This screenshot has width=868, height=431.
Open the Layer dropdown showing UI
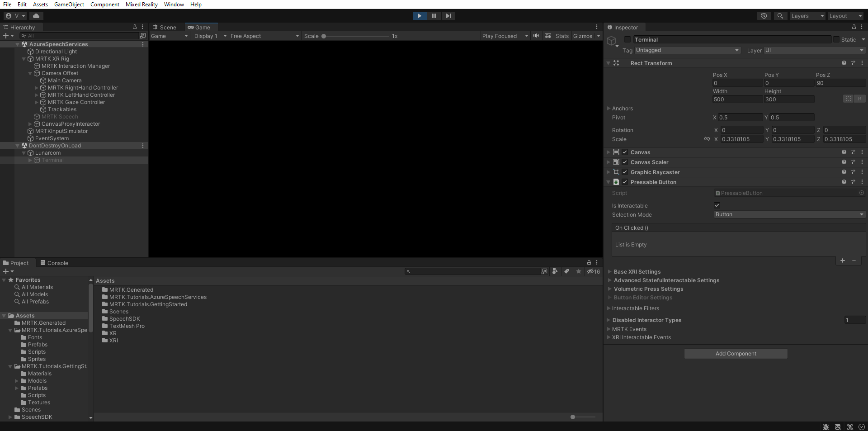point(814,50)
